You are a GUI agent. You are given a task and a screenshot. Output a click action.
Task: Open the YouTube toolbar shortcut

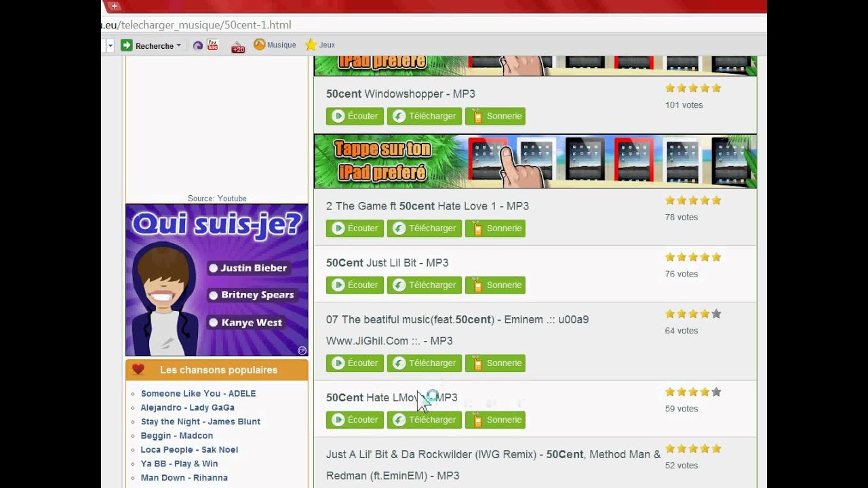pos(213,45)
